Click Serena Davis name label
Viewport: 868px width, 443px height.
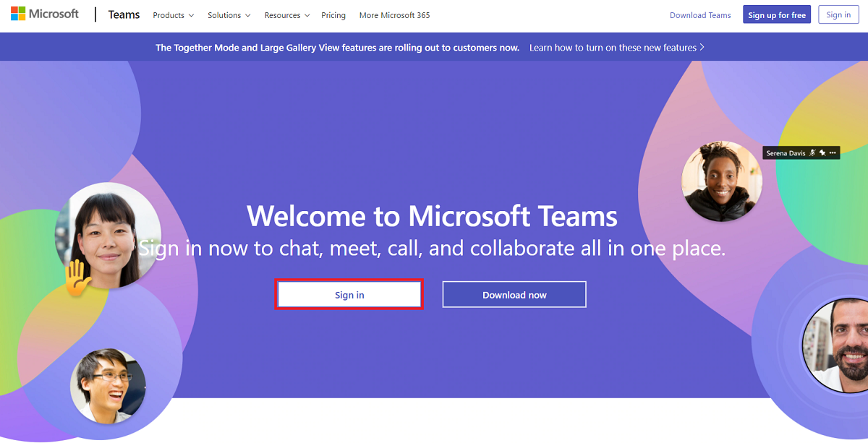(x=786, y=153)
